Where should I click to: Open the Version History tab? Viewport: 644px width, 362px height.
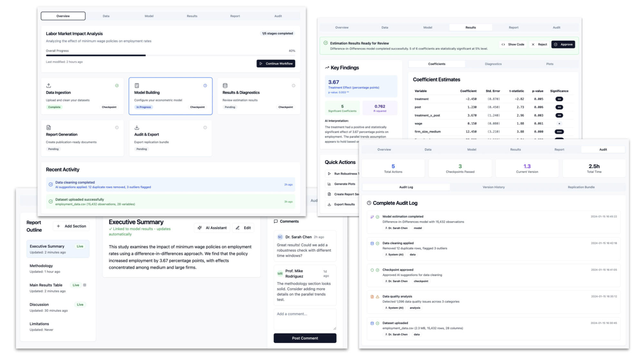point(493,187)
